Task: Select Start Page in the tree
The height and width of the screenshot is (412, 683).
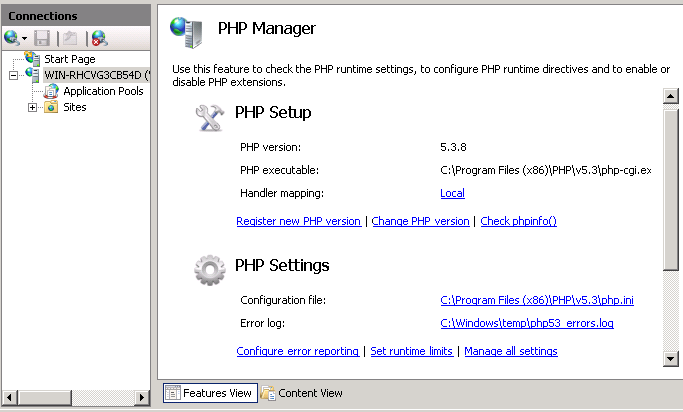Action: [x=70, y=59]
